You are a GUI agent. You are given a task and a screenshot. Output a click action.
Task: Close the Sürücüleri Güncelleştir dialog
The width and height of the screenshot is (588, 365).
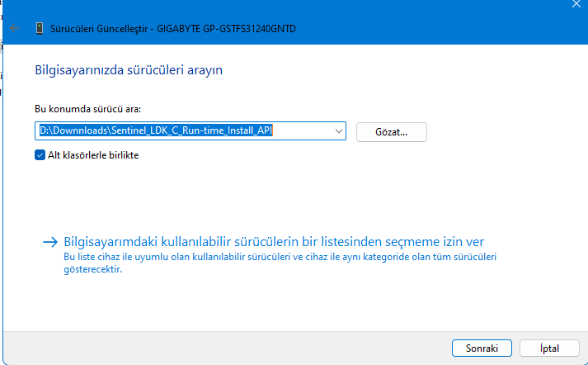click(576, 5)
